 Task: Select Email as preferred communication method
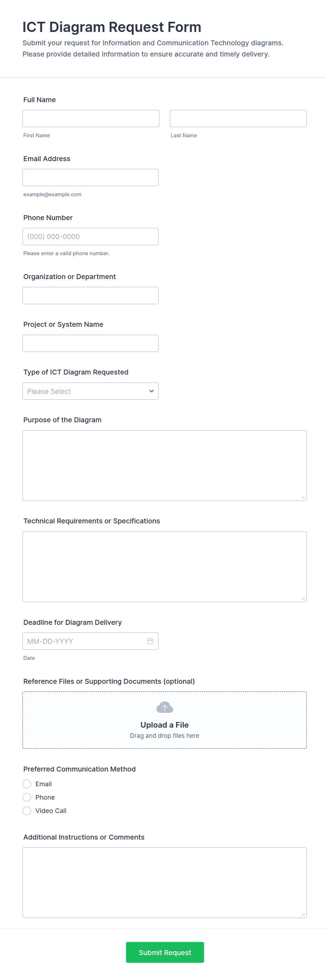pos(27,784)
